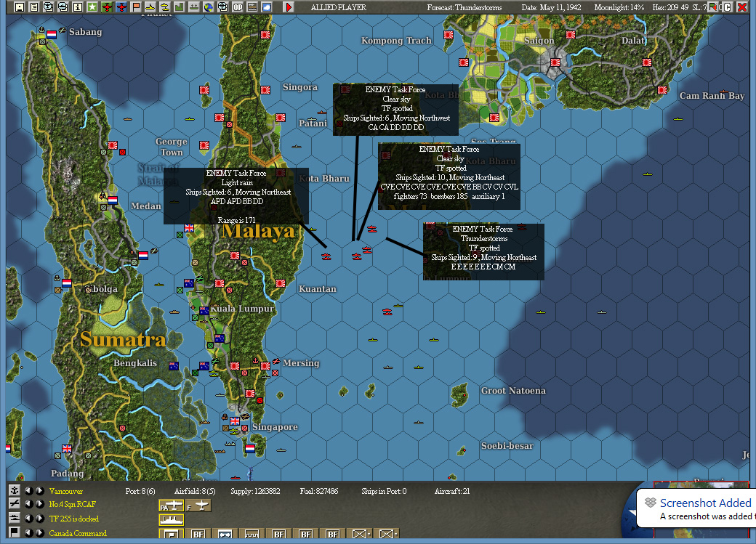Select the F fighter aircraft unit icon
Screen dimensions: 756x544
click(x=198, y=506)
